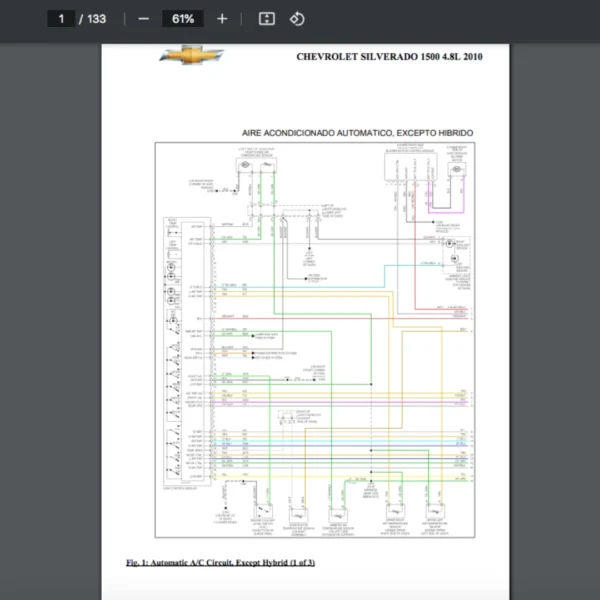The width and height of the screenshot is (600, 600).
Task: Click the zoom in plus button
Action: click(222, 19)
